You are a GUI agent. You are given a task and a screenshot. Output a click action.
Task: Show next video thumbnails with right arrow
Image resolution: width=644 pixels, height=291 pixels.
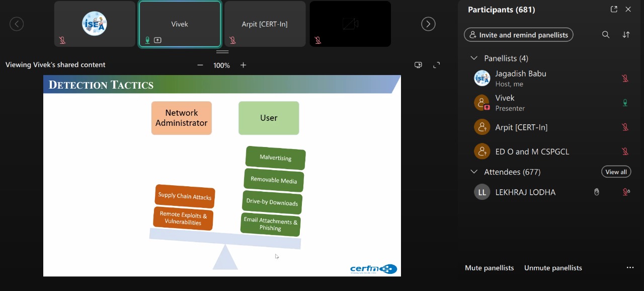coord(428,24)
